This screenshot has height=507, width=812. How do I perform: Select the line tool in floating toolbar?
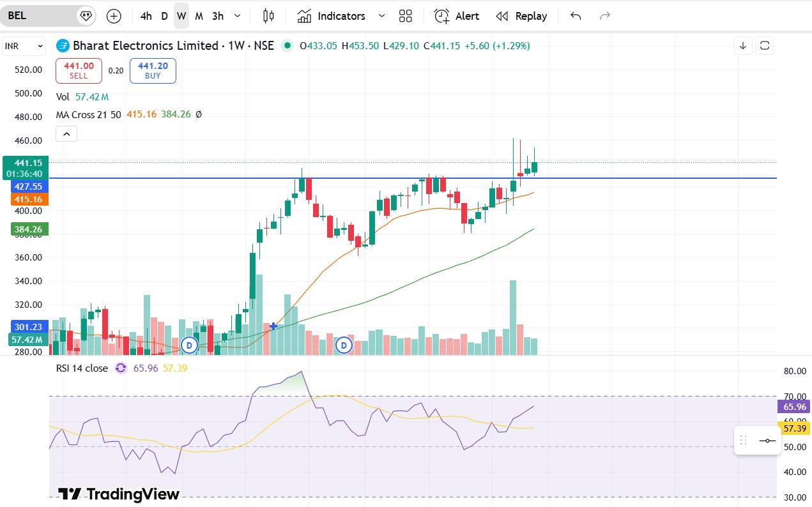pyautogui.click(x=767, y=441)
